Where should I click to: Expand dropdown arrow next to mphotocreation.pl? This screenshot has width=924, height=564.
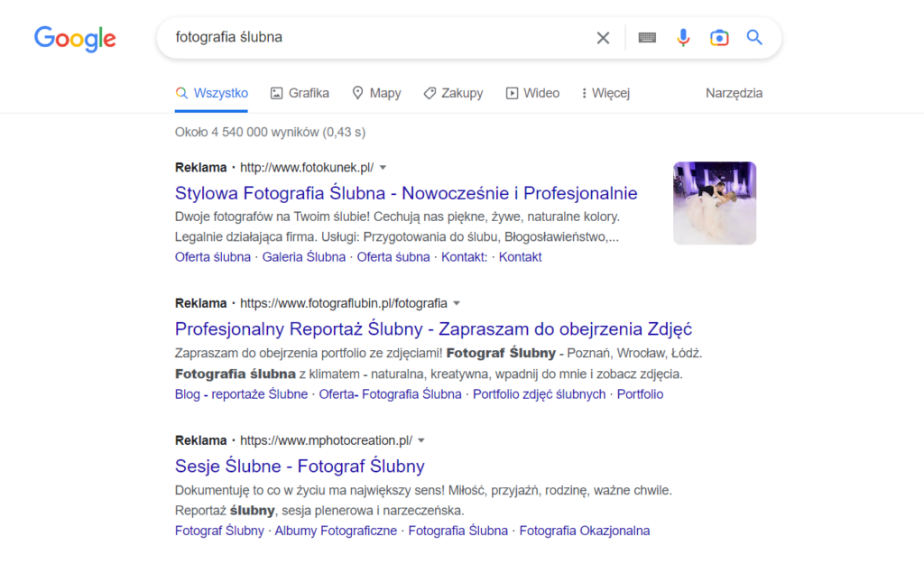[x=421, y=441]
